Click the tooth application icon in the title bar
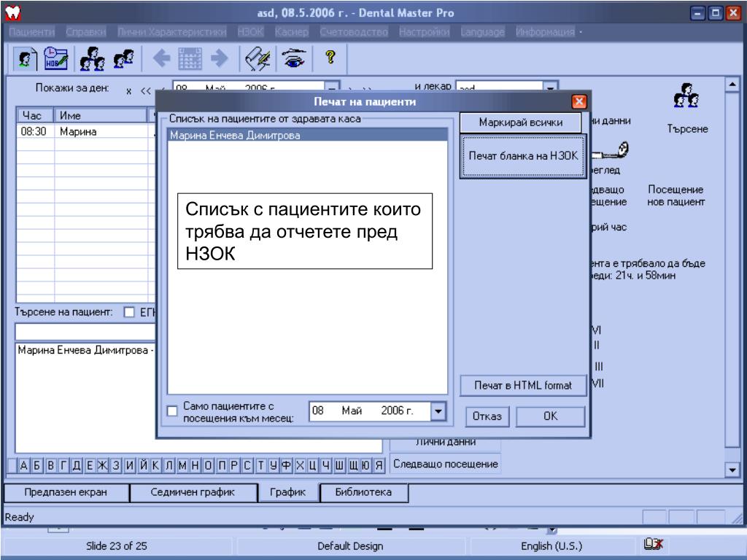747x560 pixels. coord(12,13)
